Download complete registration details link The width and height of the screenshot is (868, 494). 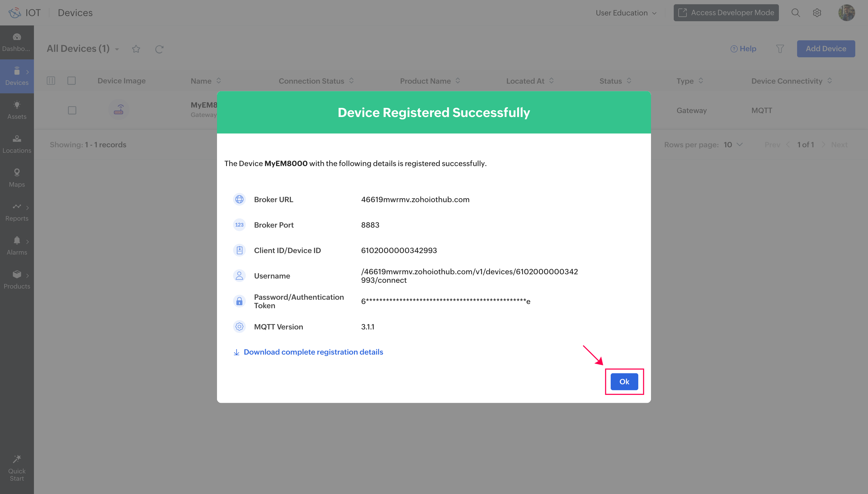click(313, 352)
